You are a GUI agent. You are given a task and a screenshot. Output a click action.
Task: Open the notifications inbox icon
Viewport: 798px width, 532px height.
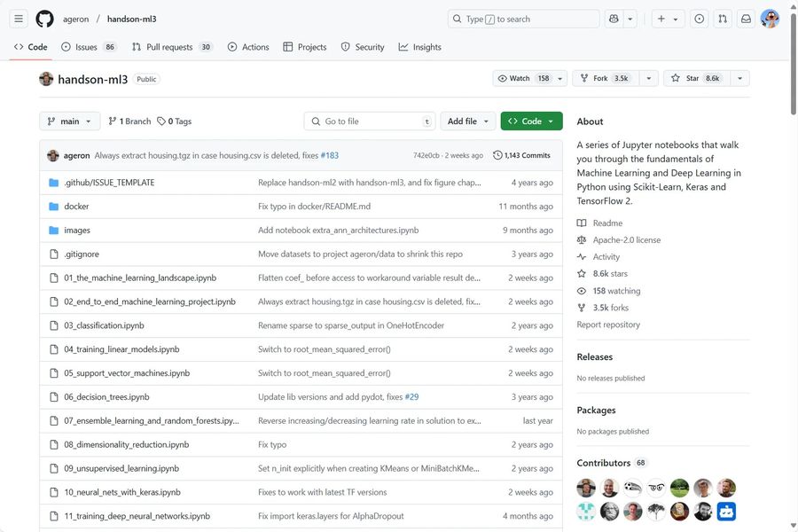click(x=746, y=19)
